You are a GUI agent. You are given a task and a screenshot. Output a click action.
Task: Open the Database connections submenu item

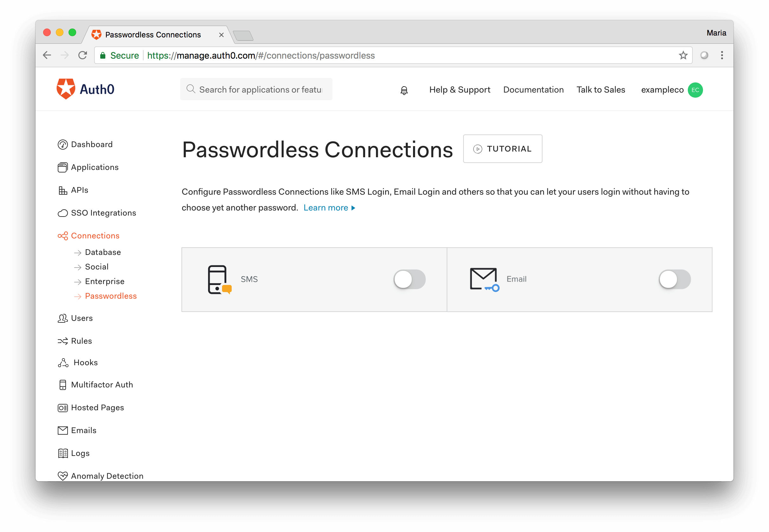(103, 252)
